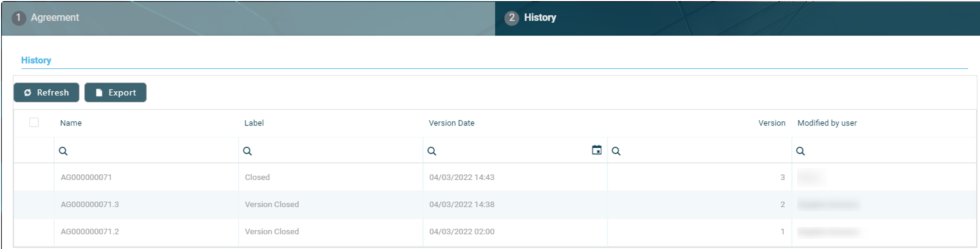Image resolution: width=980 pixels, height=249 pixels.
Task: Click the search icon under Version column
Action: (x=616, y=151)
